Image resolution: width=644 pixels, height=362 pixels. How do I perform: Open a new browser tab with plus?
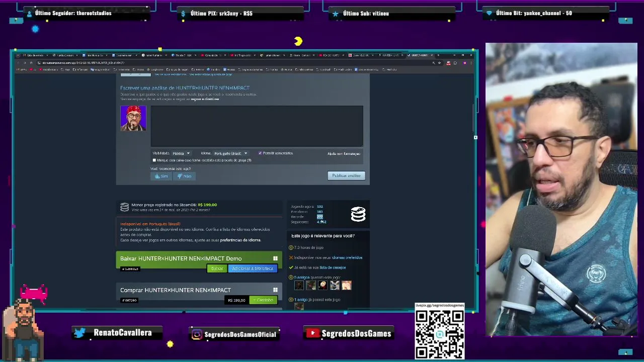click(x=438, y=55)
